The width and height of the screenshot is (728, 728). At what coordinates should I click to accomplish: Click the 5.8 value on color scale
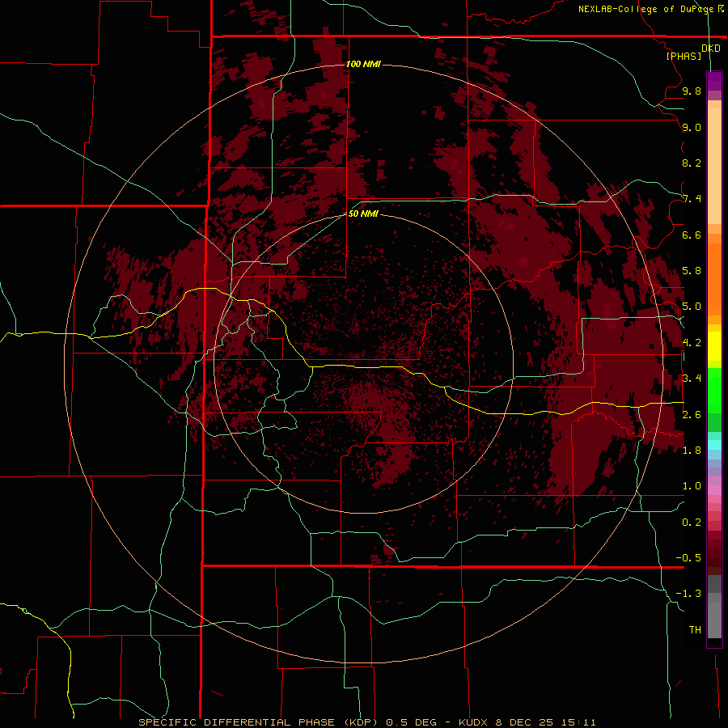coord(692,271)
